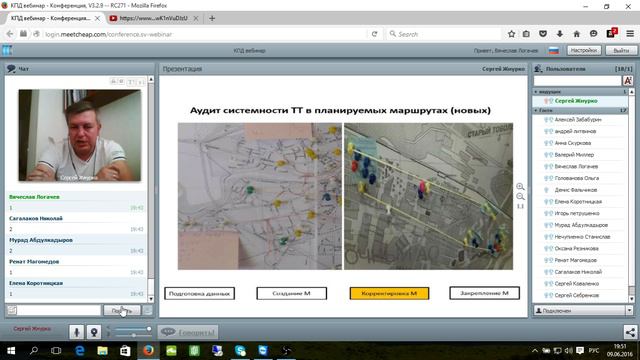Collapse the Гости guests group

pos(536,110)
